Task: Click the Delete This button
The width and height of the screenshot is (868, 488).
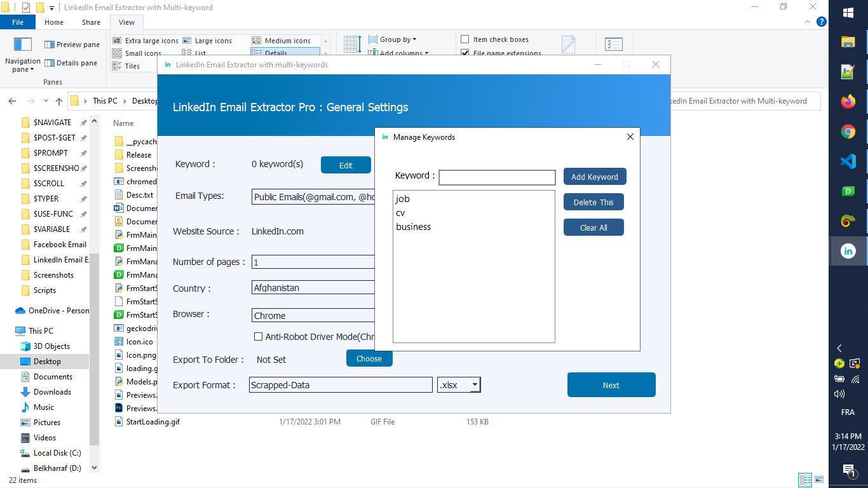Action: (593, 202)
